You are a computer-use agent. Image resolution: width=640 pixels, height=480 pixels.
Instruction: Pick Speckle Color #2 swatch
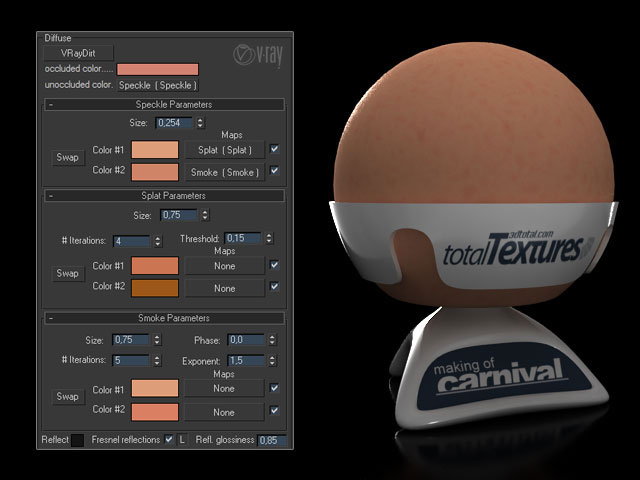click(x=155, y=172)
